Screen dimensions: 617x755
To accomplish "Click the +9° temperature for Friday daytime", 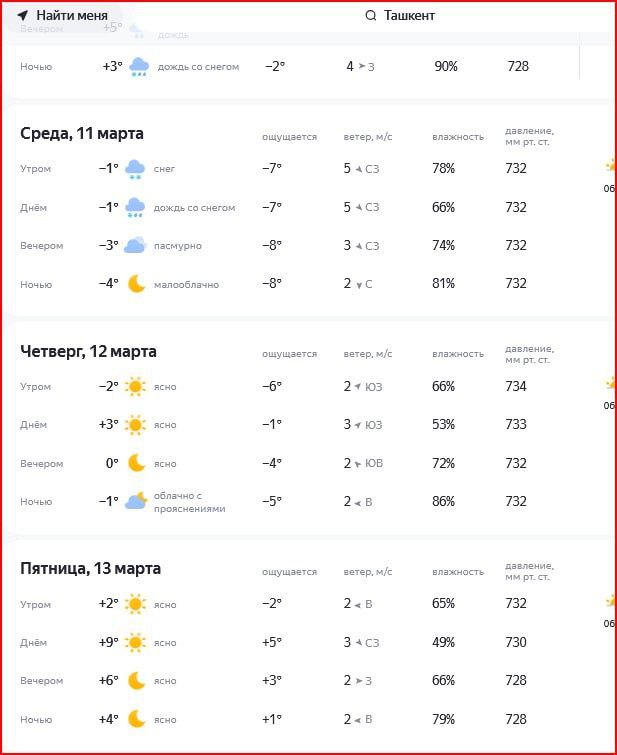I will 109,642.
